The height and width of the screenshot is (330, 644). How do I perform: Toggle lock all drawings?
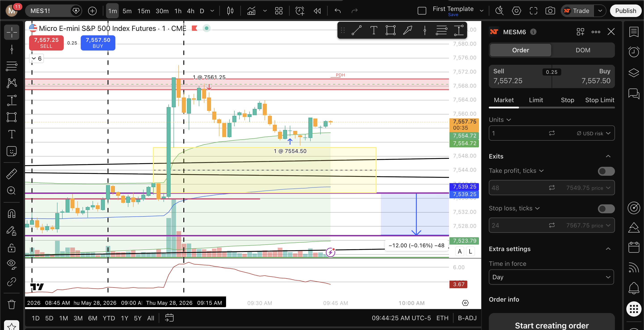tap(11, 248)
